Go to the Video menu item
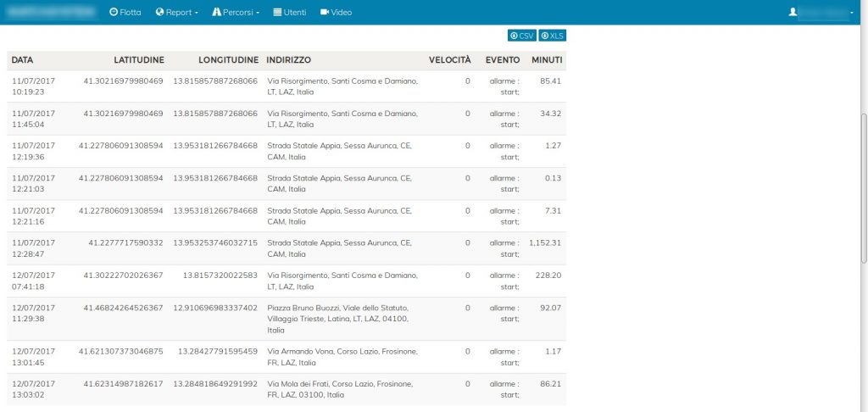Image resolution: width=868 pixels, height=412 pixels. pos(341,13)
